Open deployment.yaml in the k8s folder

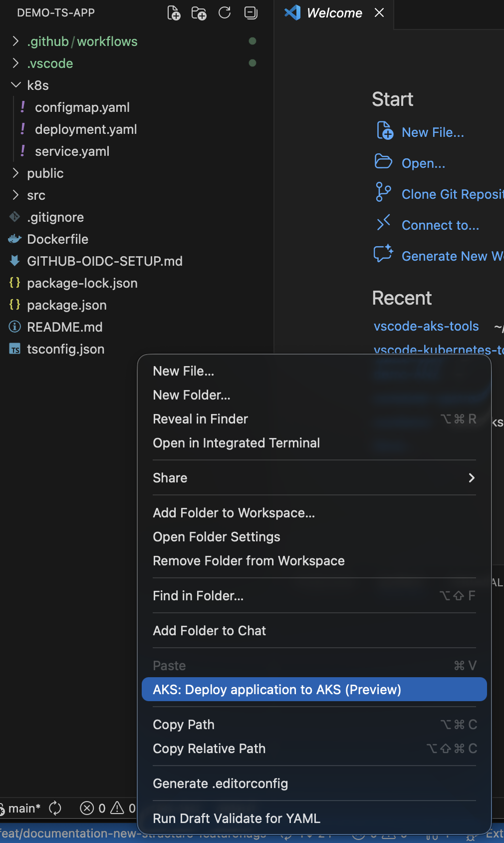click(86, 129)
